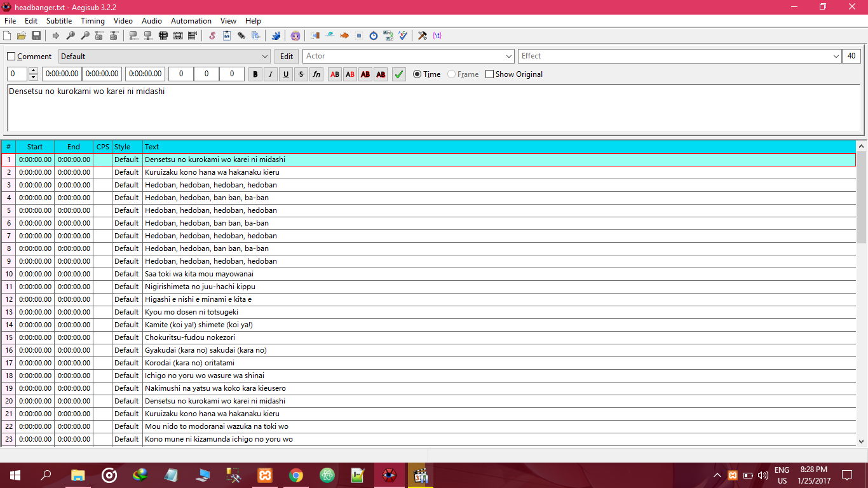Click into the subtitle text edit box

click(434, 107)
